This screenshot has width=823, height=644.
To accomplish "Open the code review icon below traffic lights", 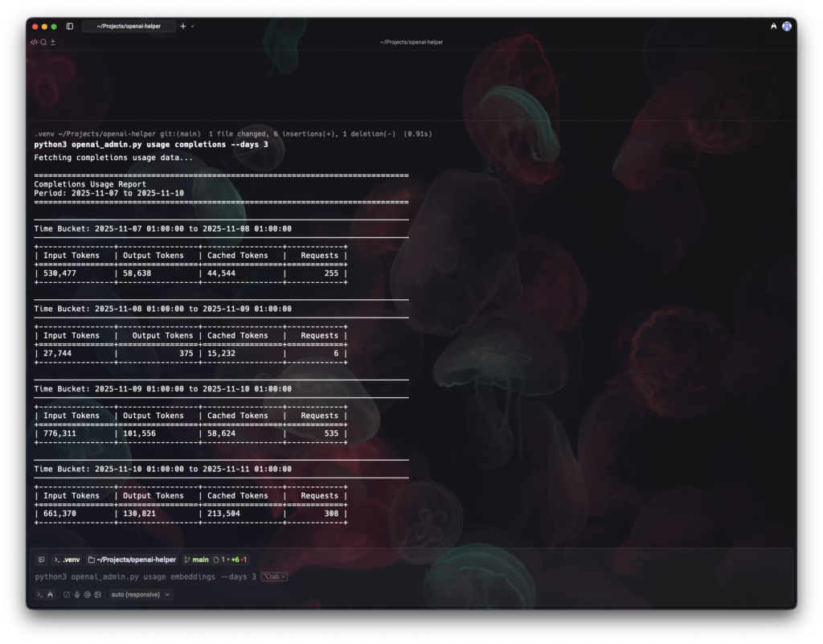I will point(35,42).
